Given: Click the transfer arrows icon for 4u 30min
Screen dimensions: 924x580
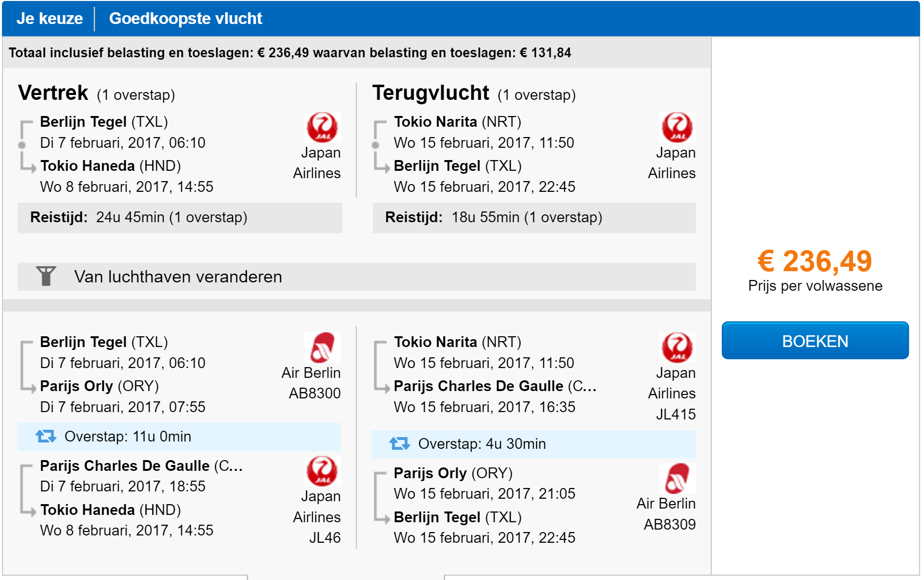Looking at the screenshot, I should coord(400,443).
